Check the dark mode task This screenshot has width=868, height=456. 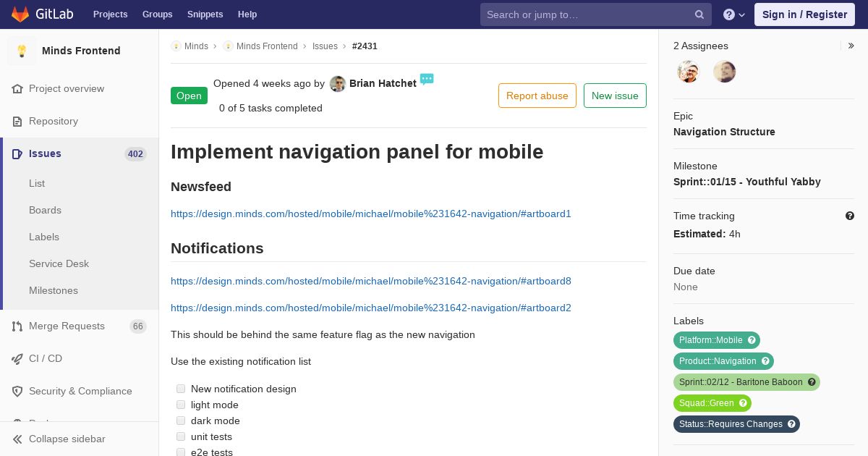pyautogui.click(x=181, y=421)
